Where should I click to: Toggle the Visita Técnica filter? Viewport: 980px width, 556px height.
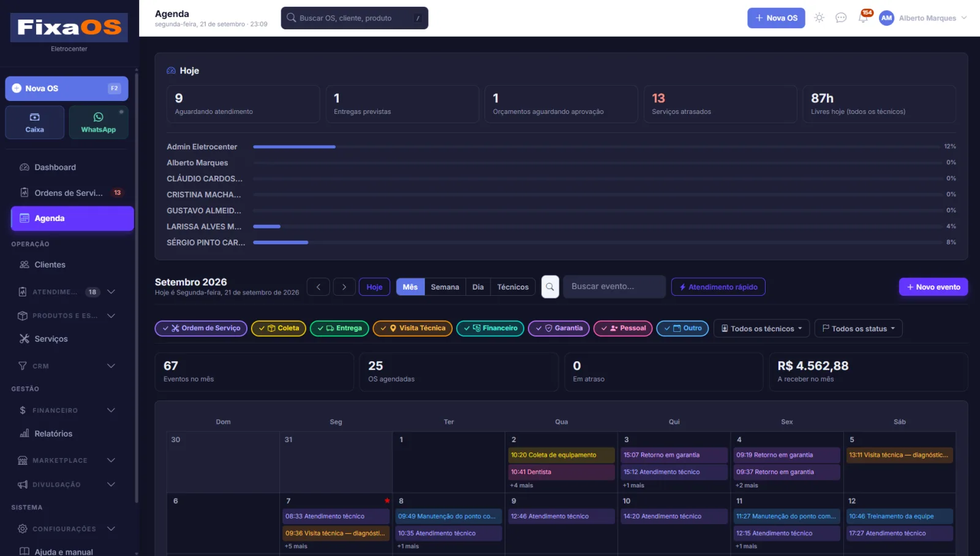(x=413, y=328)
